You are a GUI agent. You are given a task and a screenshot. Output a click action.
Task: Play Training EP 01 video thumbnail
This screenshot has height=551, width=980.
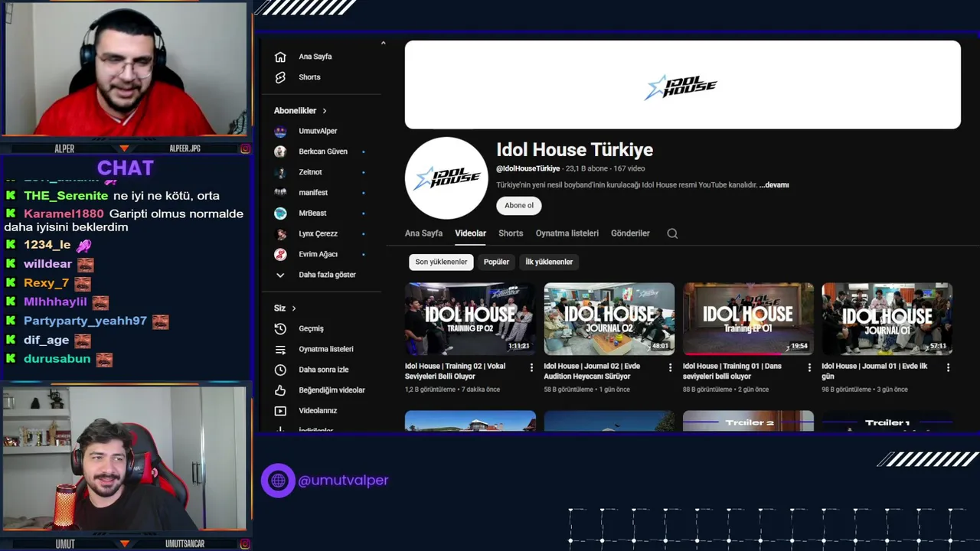tap(748, 319)
